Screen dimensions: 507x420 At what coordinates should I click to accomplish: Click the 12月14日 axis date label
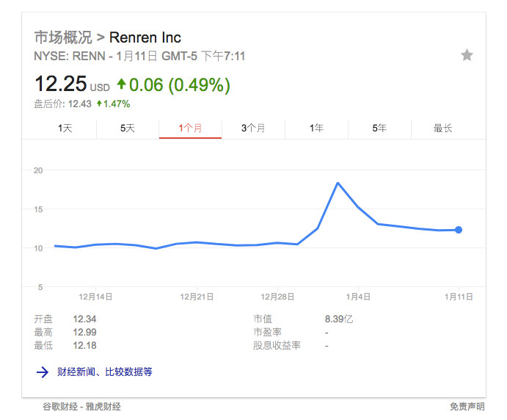[x=95, y=297]
